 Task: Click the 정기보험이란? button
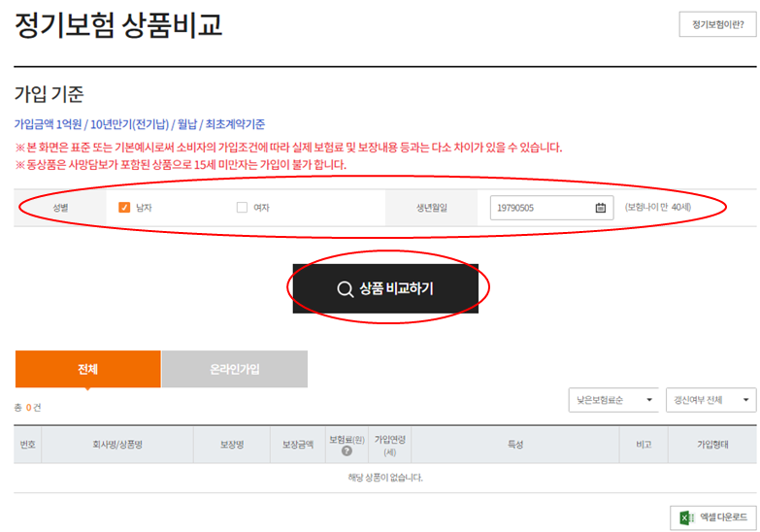coord(717,24)
